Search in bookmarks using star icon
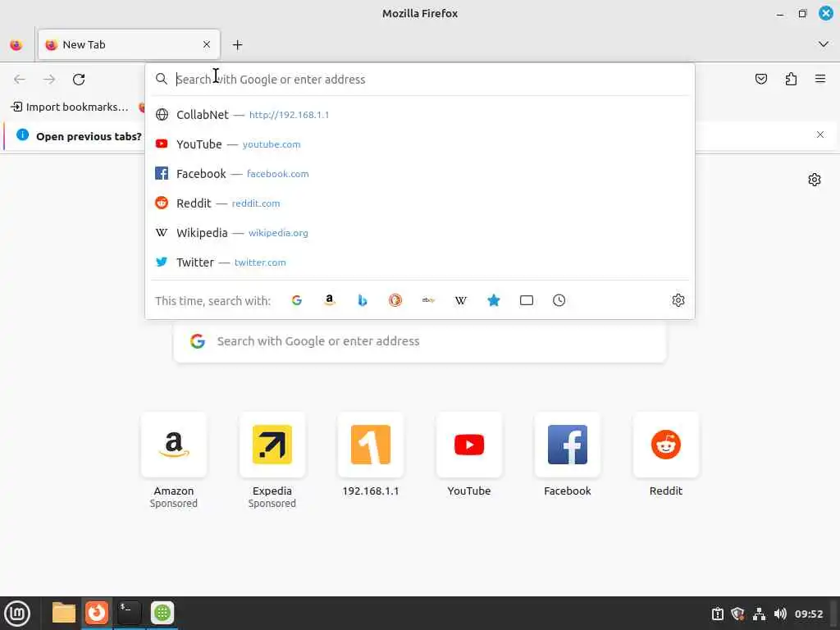Viewport: 840px width, 630px height. [x=494, y=300]
